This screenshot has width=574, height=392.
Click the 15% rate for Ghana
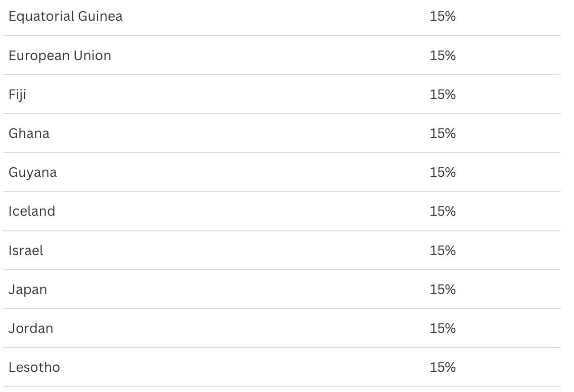(443, 133)
